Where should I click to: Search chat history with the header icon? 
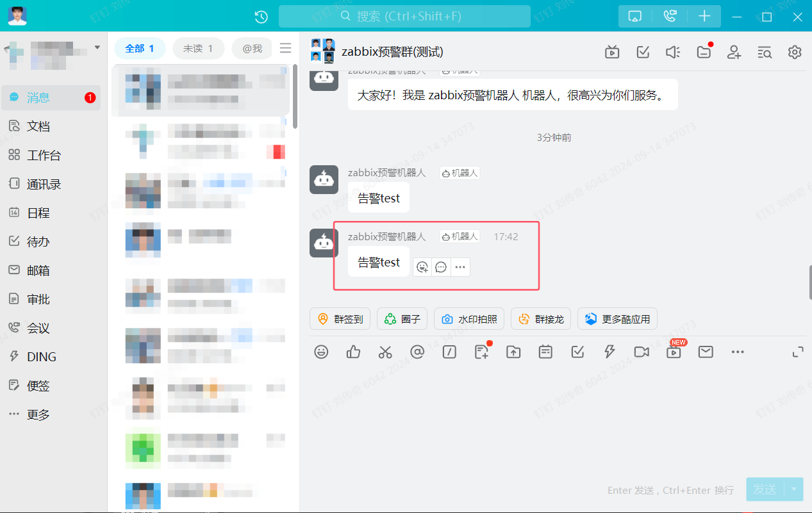(x=765, y=52)
